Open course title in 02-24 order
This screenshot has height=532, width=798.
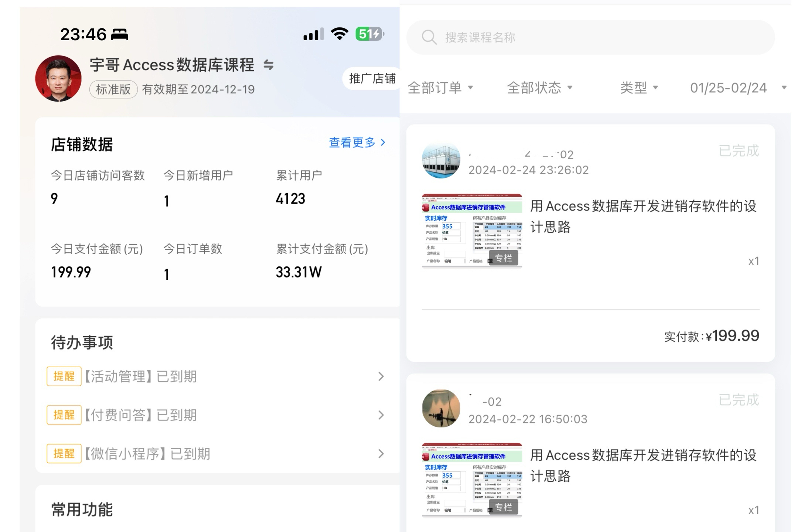pyautogui.click(x=643, y=216)
